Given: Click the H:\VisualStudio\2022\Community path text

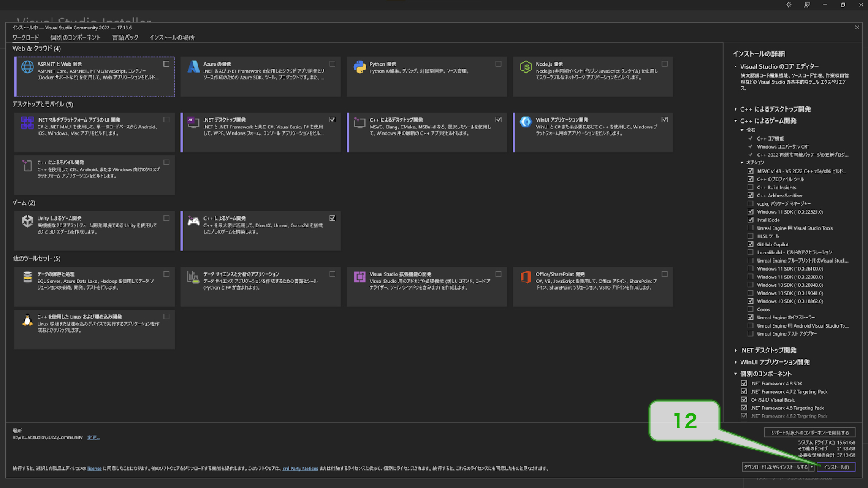Looking at the screenshot, I should pyautogui.click(x=47, y=437).
